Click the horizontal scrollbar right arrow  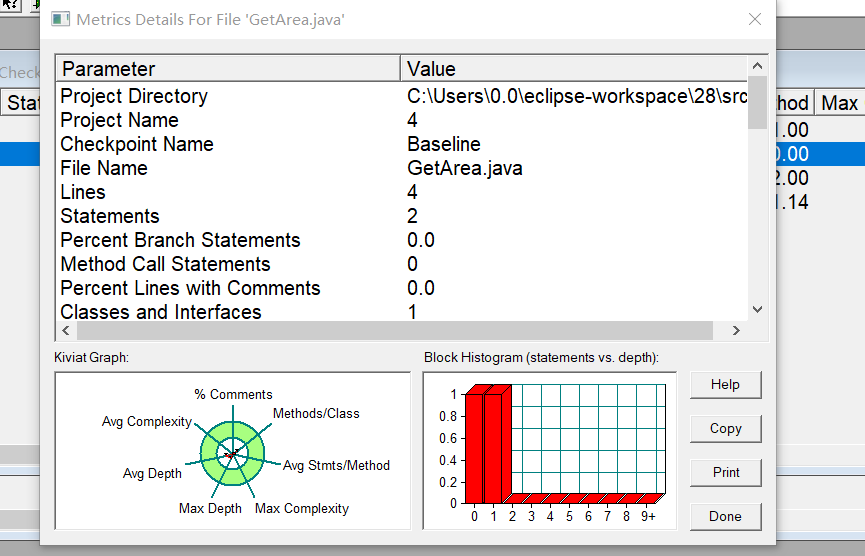pyautogui.click(x=736, y=330)
